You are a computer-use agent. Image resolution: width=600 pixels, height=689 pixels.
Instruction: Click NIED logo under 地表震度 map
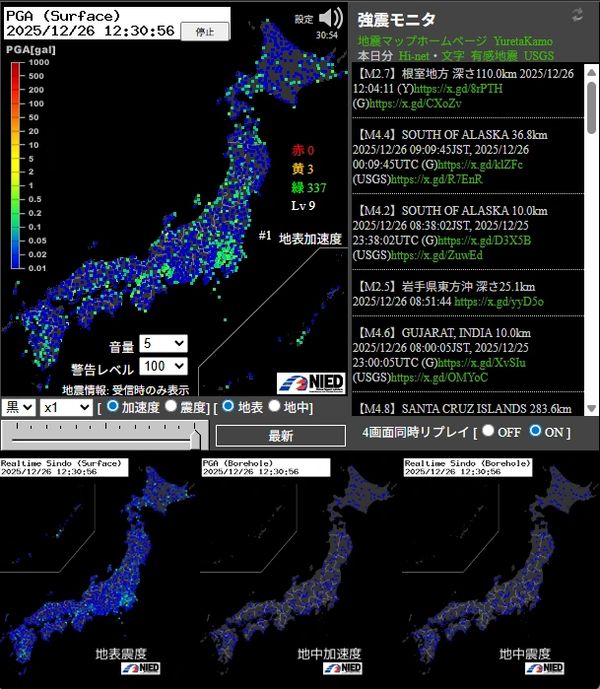142,669
